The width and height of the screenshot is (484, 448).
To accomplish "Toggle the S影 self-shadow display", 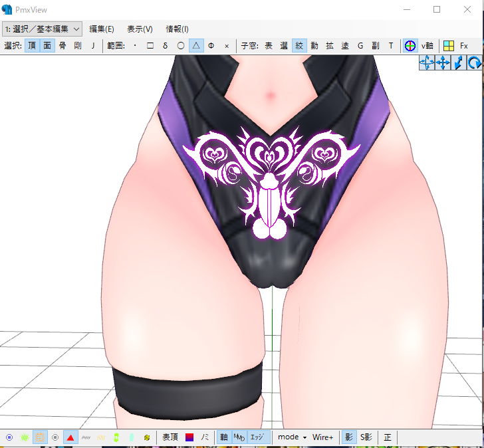I will point(366,437).
